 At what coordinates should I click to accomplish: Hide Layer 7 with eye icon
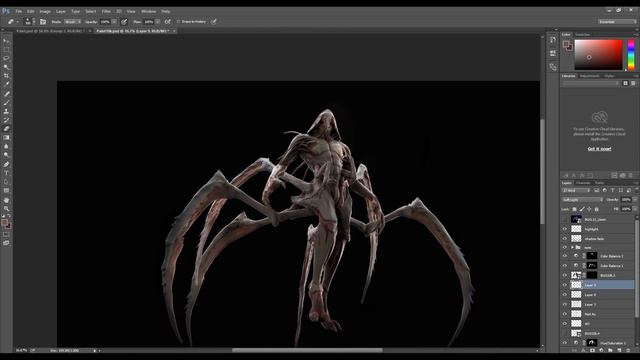point(565,304)
